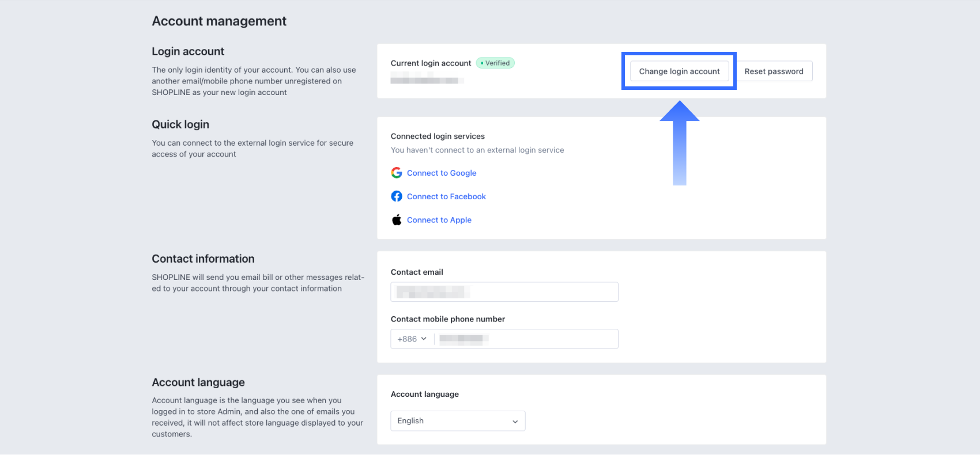Image resolution: width=980 pixels, height=455 pixels.
Task: Open the Connect to Apple link
Action: 439,220
